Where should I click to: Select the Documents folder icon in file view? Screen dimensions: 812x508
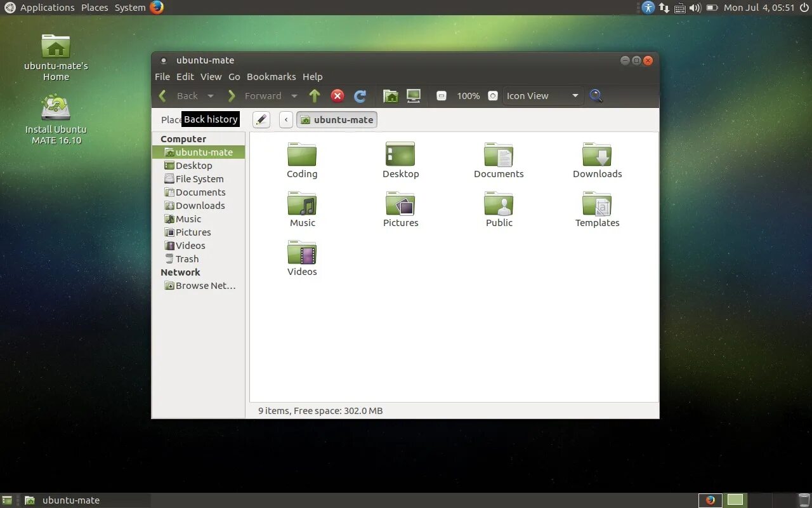coord(499,161)
